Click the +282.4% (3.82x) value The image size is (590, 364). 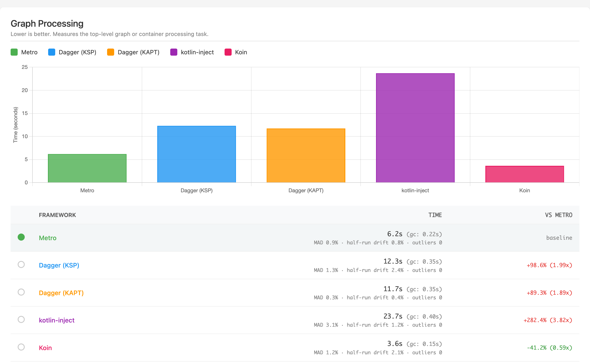click(548, 320)
